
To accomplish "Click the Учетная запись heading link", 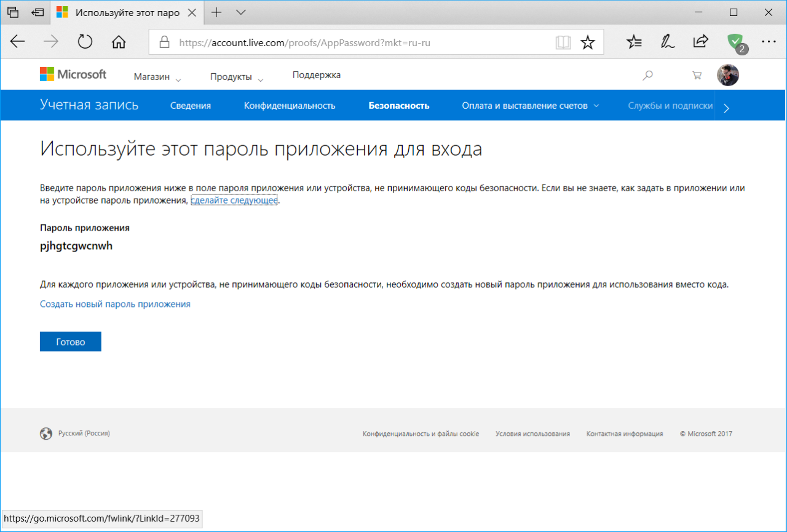I will point(89,105).
